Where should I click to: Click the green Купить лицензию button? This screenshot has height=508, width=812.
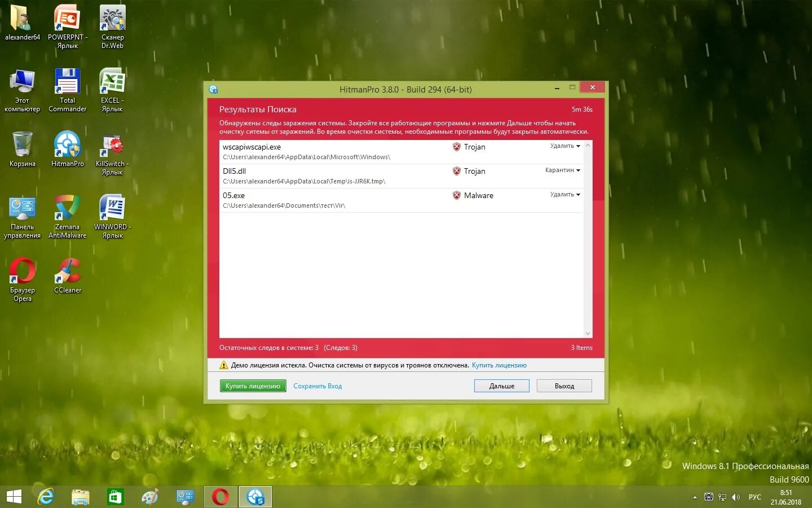pos(253,386)
